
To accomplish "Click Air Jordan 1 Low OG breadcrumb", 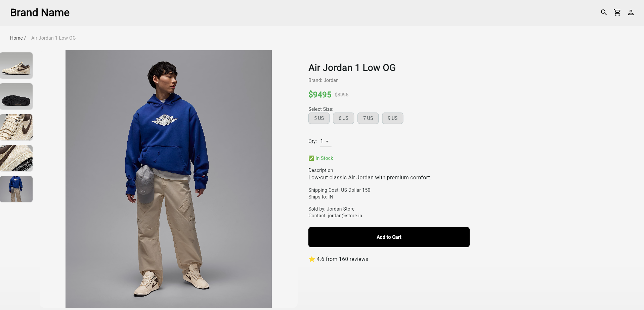I will point(53,38).
